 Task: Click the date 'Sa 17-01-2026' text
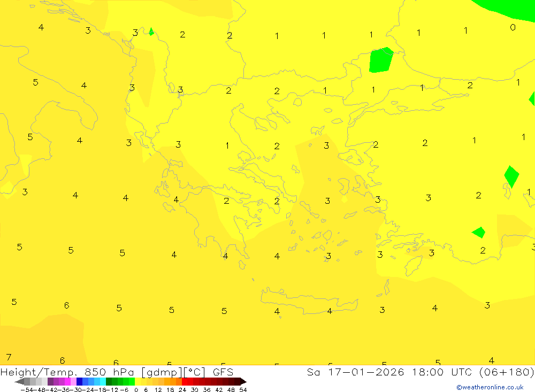355,372
